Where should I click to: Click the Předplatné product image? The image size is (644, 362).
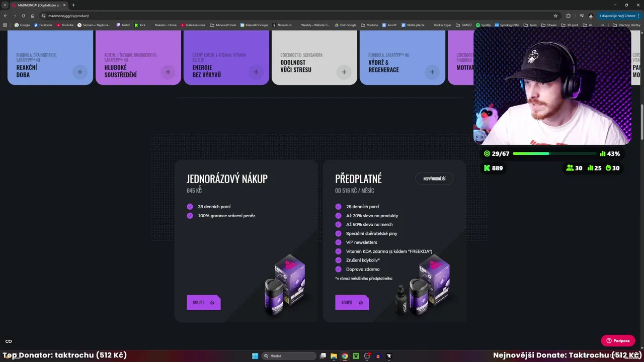coord(424,284)
